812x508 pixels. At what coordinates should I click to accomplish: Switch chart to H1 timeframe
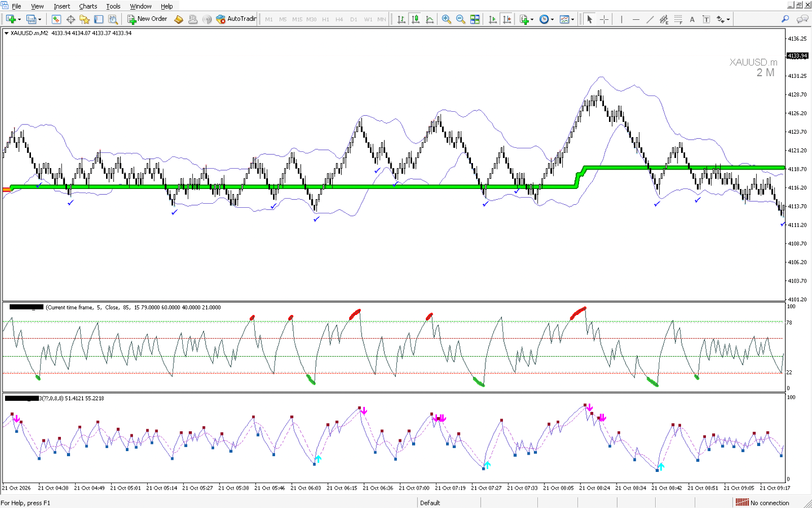[326, 19]
